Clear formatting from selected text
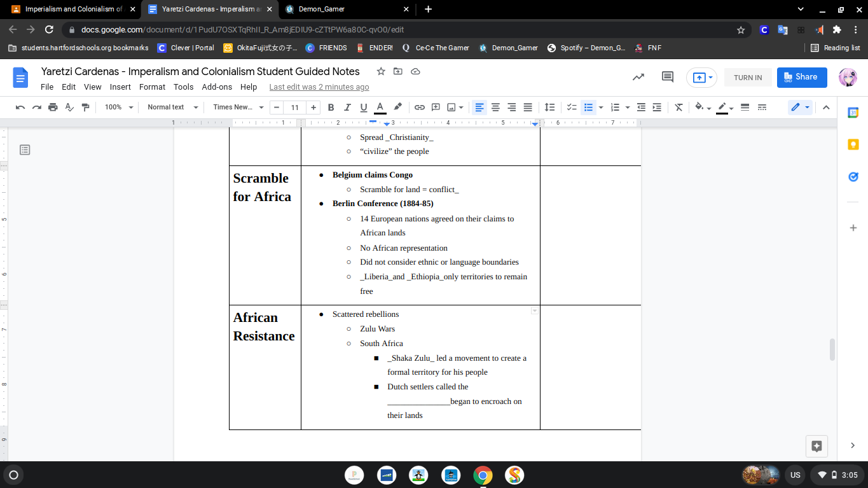 click(679, 108)
